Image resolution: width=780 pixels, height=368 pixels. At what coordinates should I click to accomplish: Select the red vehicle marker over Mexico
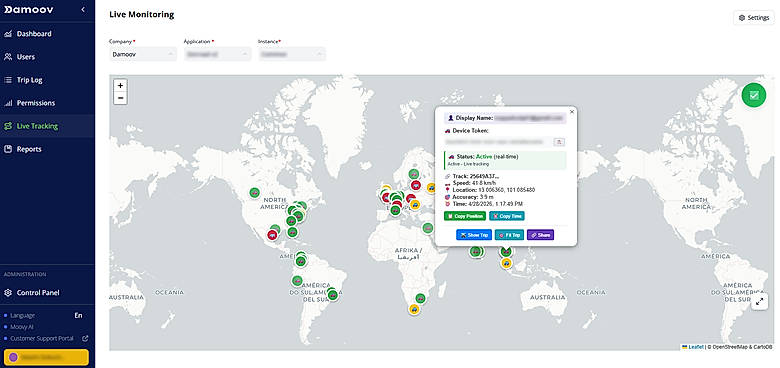[272, 235]
